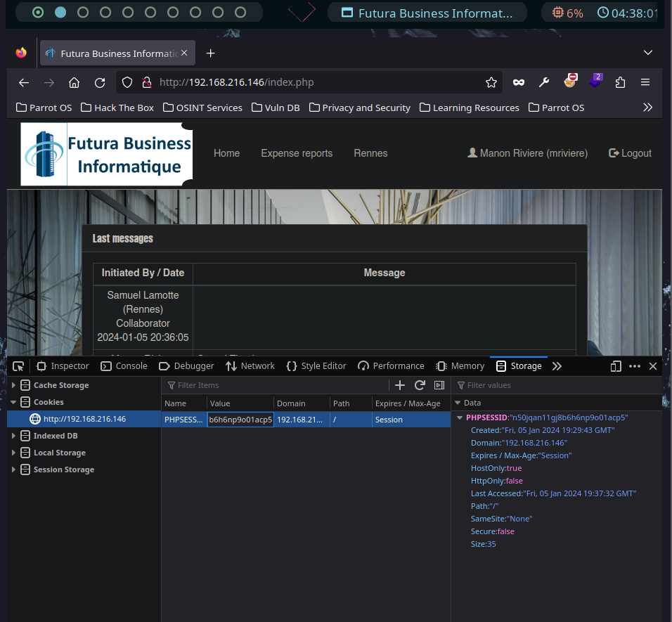
Task: Open Privacy and Security bookmark folder
Action: click(360, 108)
